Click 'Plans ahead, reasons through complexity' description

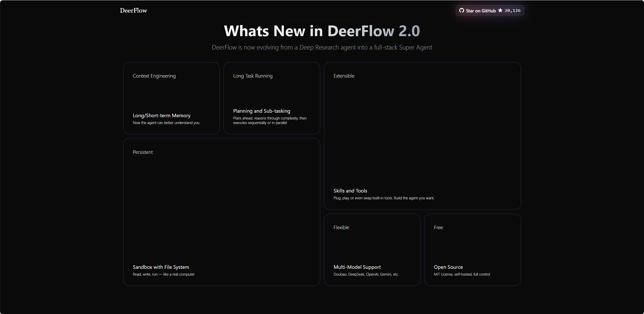click(270, 120)
